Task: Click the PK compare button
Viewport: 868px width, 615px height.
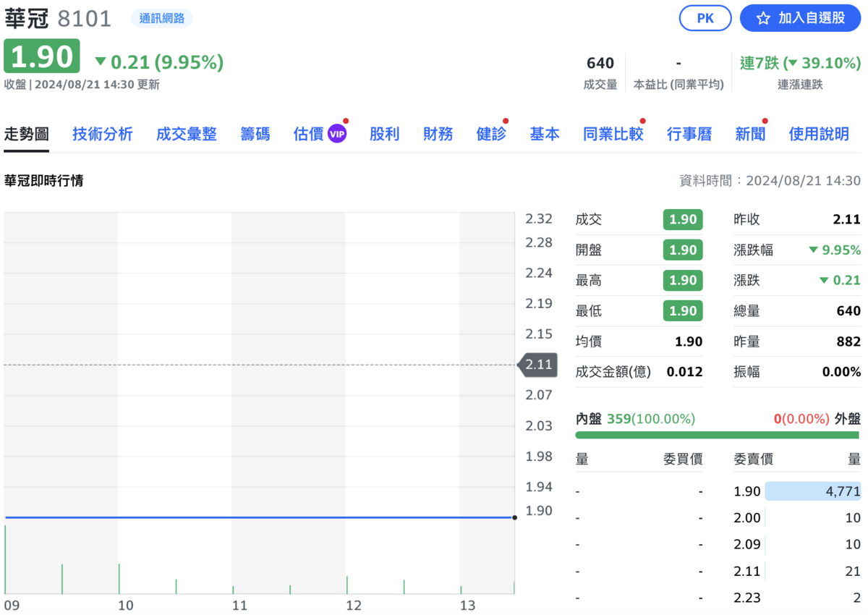Action: tap(705, 18)
